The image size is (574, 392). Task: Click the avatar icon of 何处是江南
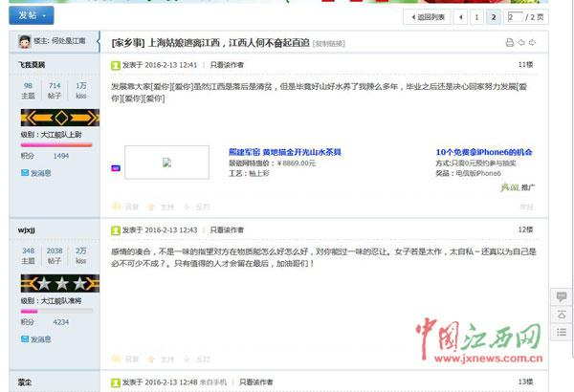(24, 42)
